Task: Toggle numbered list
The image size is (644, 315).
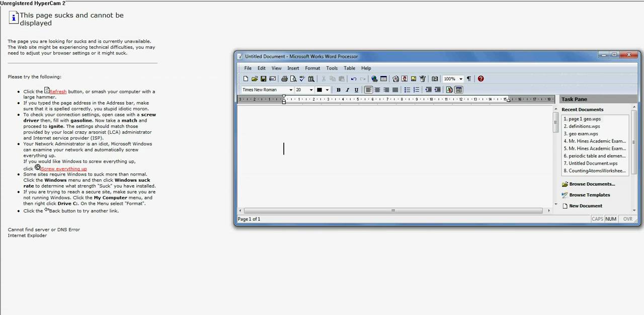Action: click(x=416, y=90)
